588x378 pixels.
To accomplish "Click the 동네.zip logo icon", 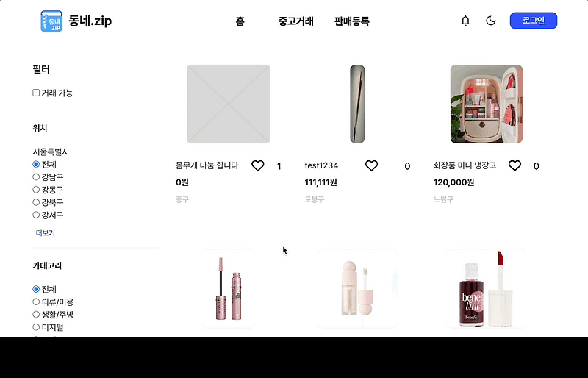I will 51,21.
